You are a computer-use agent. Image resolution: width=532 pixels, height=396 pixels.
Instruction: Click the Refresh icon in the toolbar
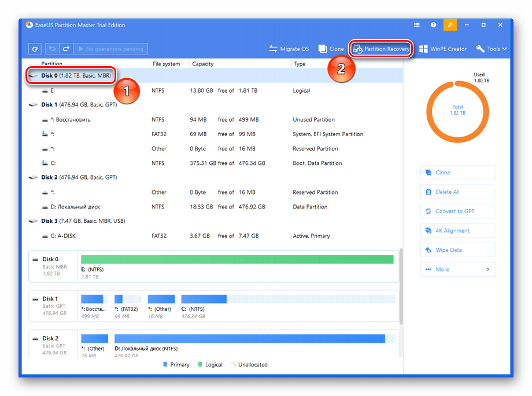[35, 49]
